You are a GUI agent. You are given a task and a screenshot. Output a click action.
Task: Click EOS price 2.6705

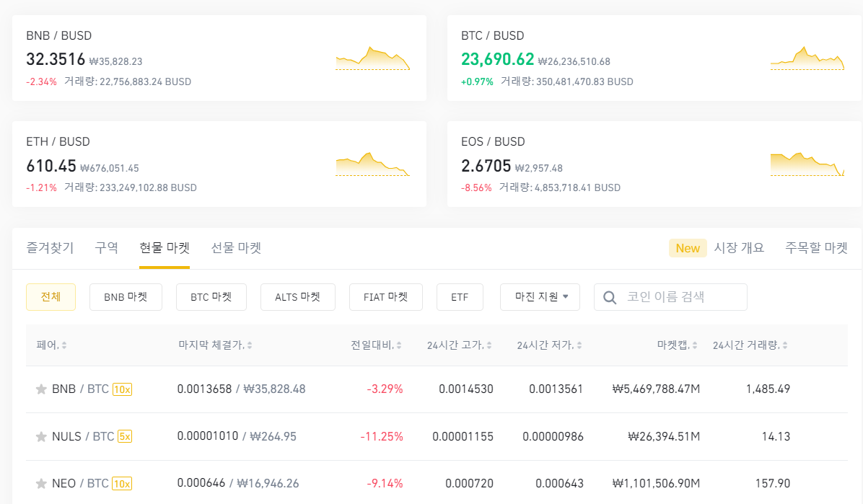pos(486,166)
